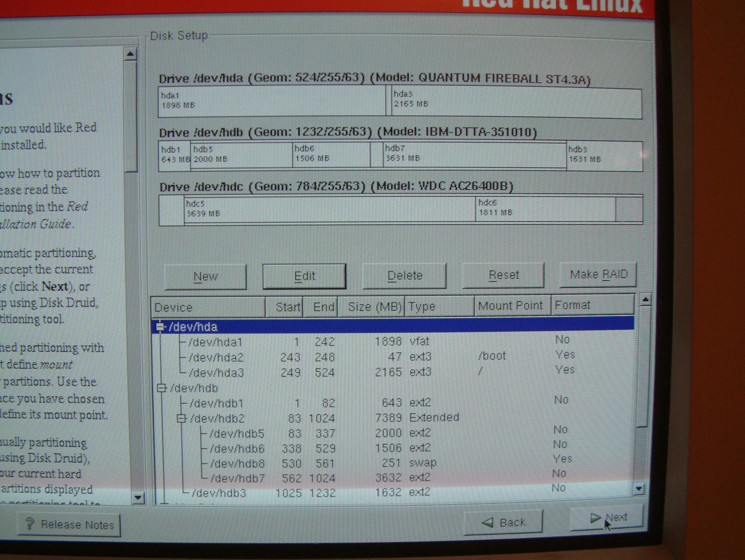Screen dimensions: 745x560
Task: Click the New partition button
Action: [205, 277]
